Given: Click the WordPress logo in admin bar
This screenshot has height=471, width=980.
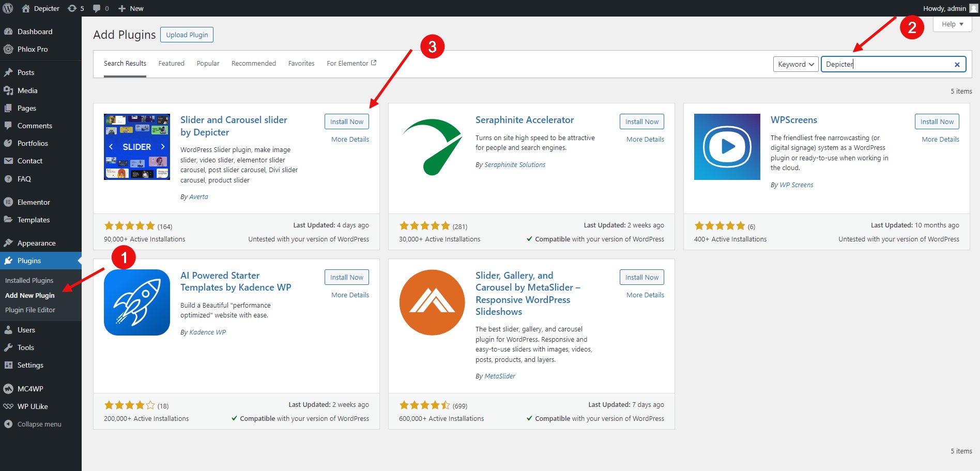Looking at the screenshot, I should 8,8.
